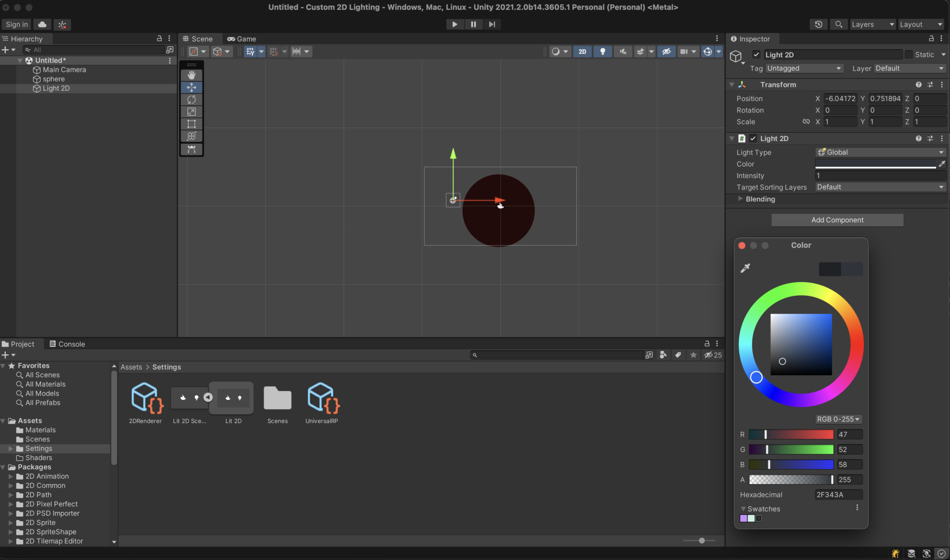Select the Scale tool
This screenshot has height=560, width=950.
tap(192, 112)
